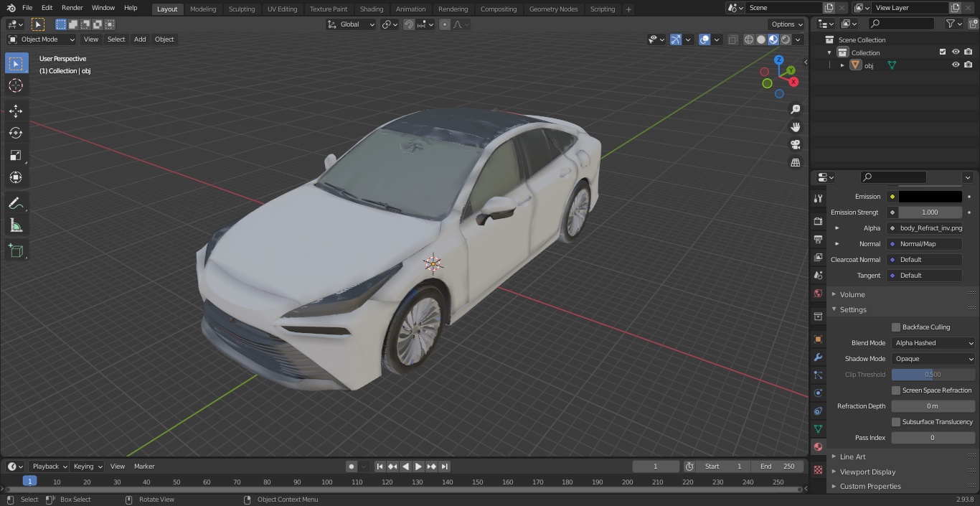Hide obj in viewport via eye icon

956,65
